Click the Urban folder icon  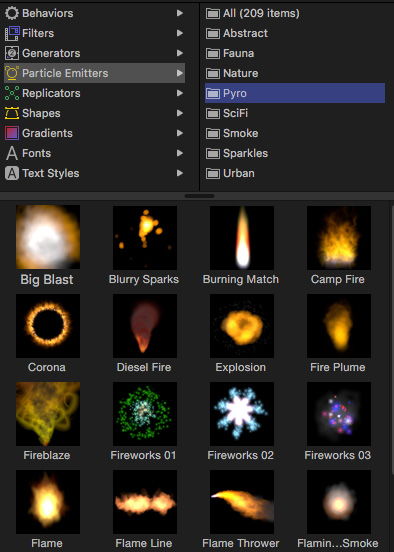click(213, 174)
